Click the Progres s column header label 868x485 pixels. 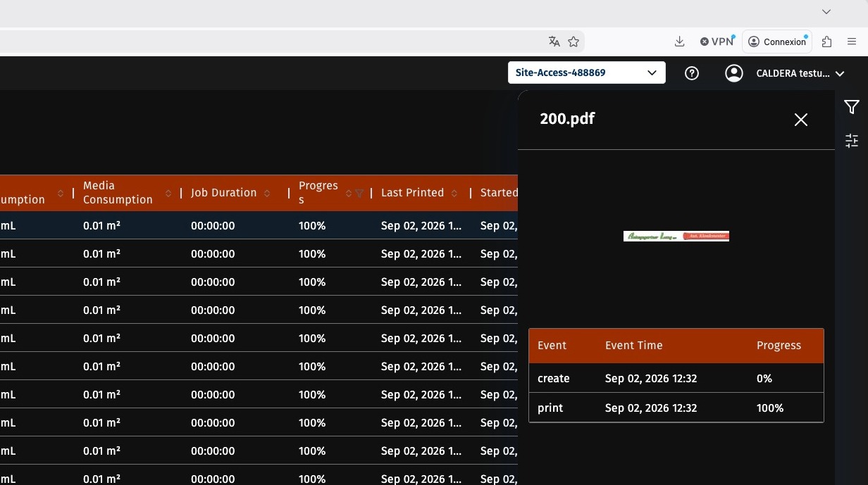click(x=318, y=193)
